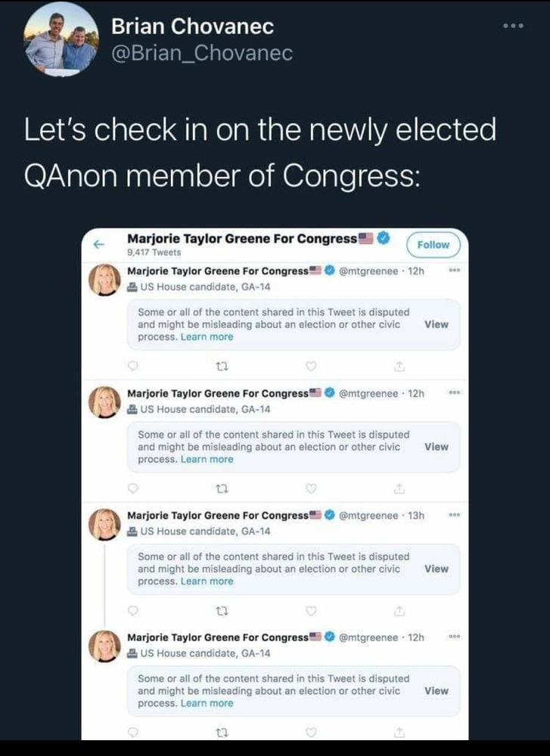Click the retweet icon under the second tweet

click(x=222, y=488)
